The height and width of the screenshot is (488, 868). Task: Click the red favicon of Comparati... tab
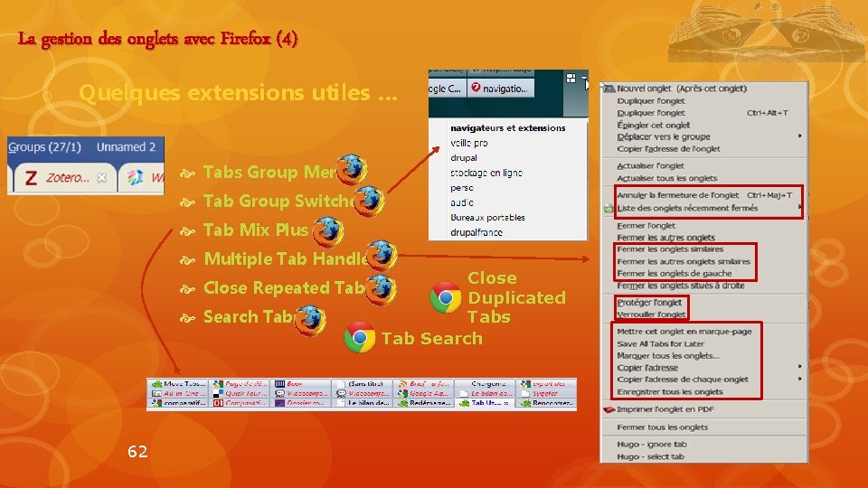point(218,403)
